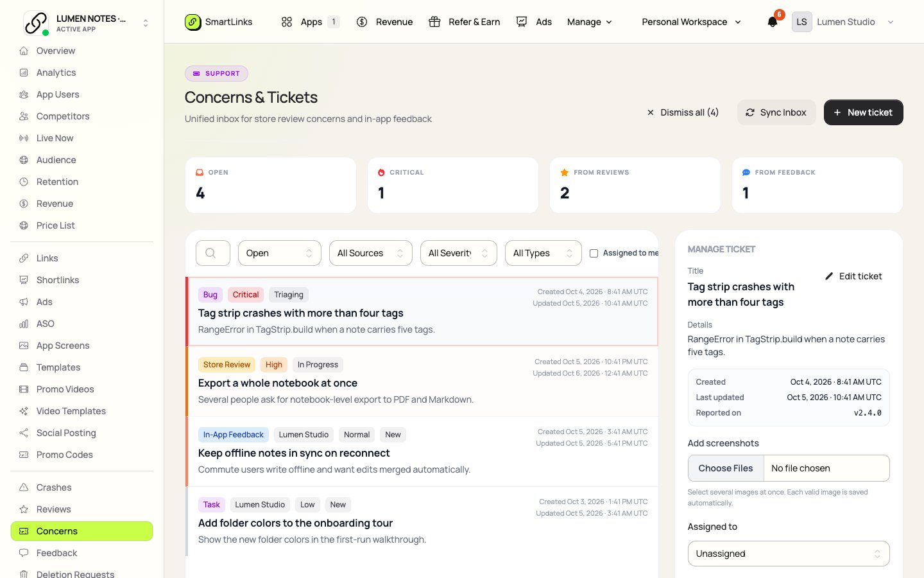Viewport: 924px width, 578px height.
Task: Open ticket 'Keep offline notes in sync on reconnect'
Action: point(423,452)
